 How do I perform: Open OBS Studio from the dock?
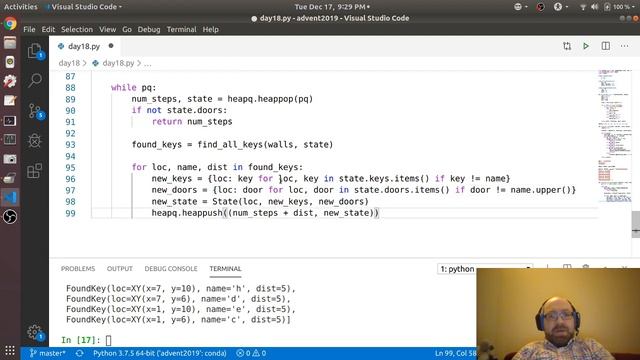click(x=10, y=217)
